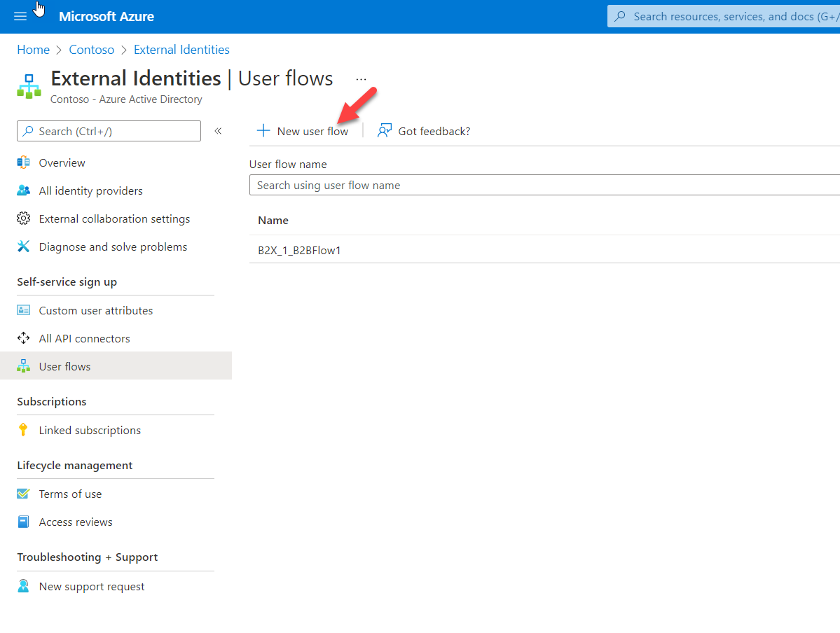Screen dimensions: 840x633
Task: Click the Subscriptions section heading
Action: click(51, 402)
